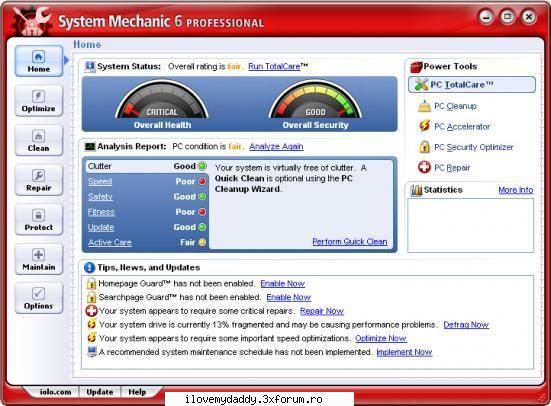Image resolution: width=551 pixels, height=406 pixels.
Task: Open the iolo.com bottom tab
Action: click(x=55, y=392)
